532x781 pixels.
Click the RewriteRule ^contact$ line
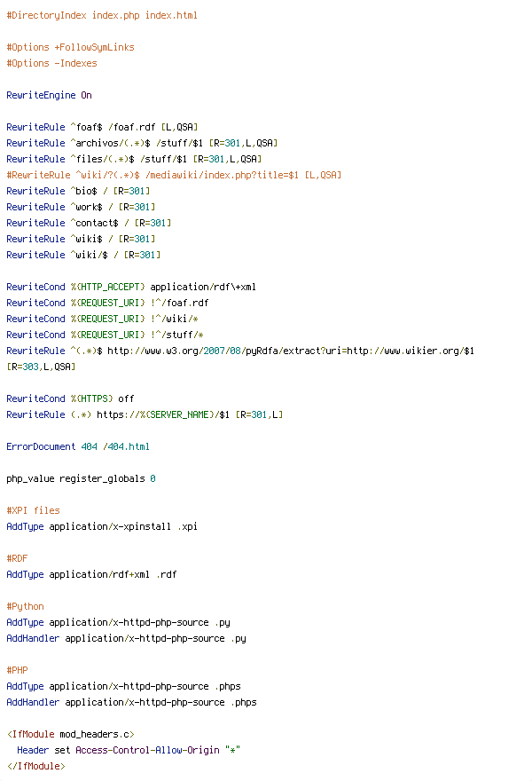[x=89, y=223]
